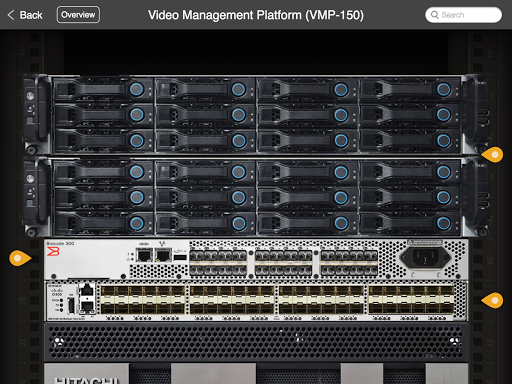Open the Overview view

[78, 15]
